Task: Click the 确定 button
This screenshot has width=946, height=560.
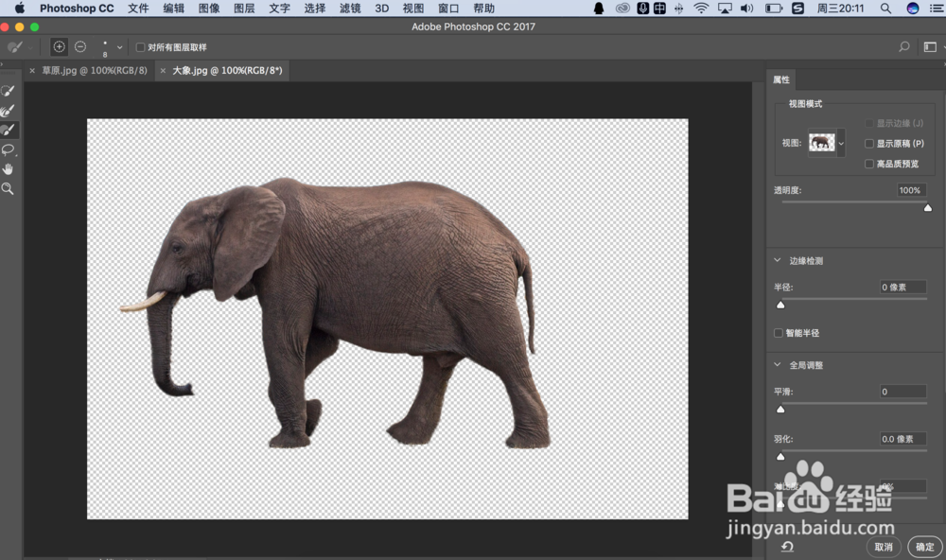Action: [x=925, y=547]
